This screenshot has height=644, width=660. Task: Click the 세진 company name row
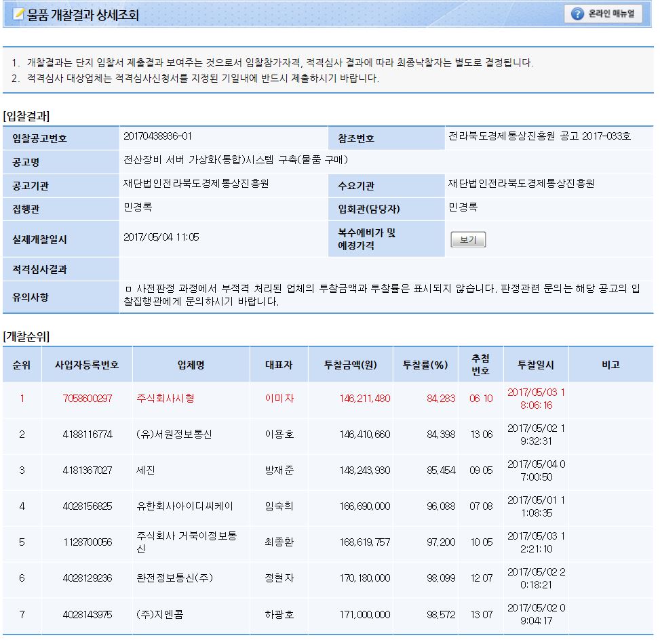point(147,470)
